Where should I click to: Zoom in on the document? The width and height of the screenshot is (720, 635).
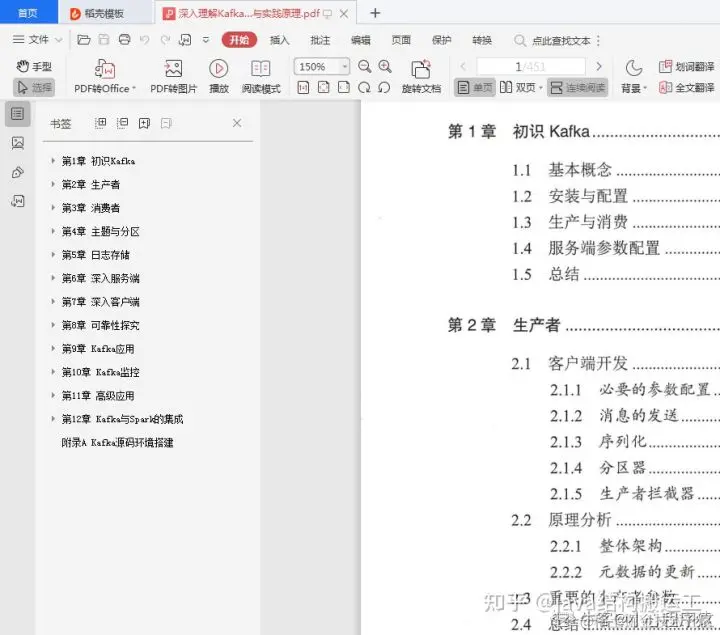pyautogui.click(x=385, y=67)
